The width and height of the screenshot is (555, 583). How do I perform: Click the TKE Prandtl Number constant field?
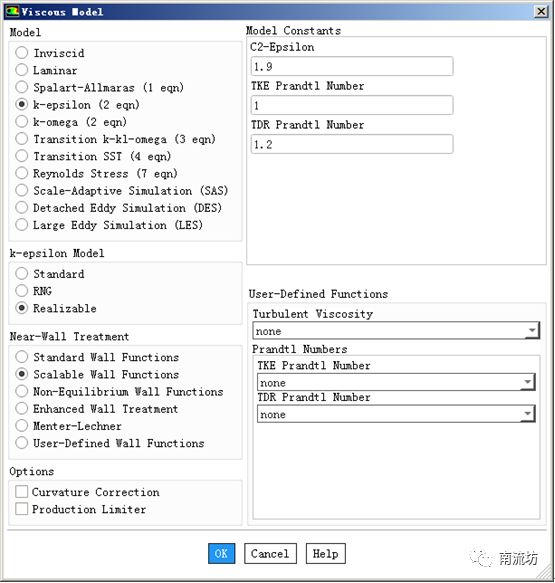[x=352, y=105]
